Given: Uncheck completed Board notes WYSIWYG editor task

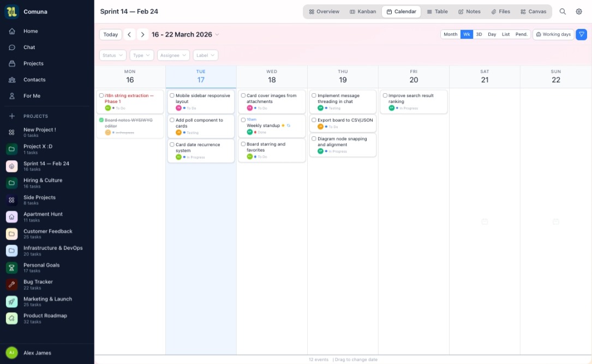Looking at the screenshot, I should (x=101, y=120).
